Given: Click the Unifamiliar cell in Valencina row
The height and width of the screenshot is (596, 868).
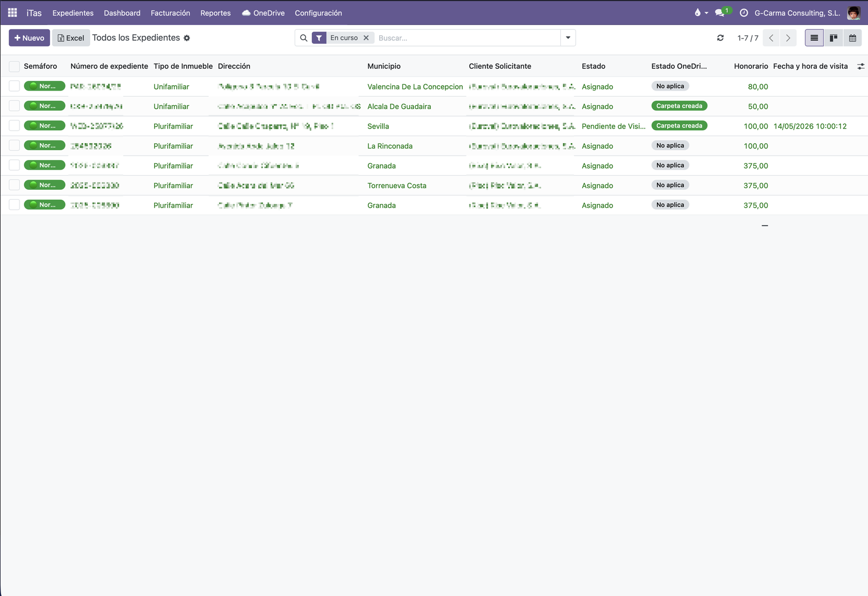Looking at the screenshot, I should [171, 87].
